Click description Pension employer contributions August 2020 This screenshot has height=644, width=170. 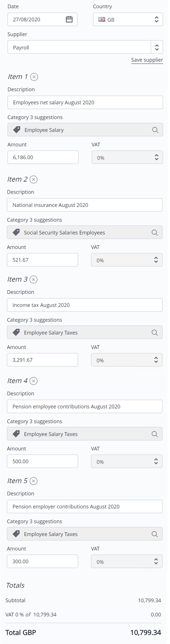click(x=85, y=507)
